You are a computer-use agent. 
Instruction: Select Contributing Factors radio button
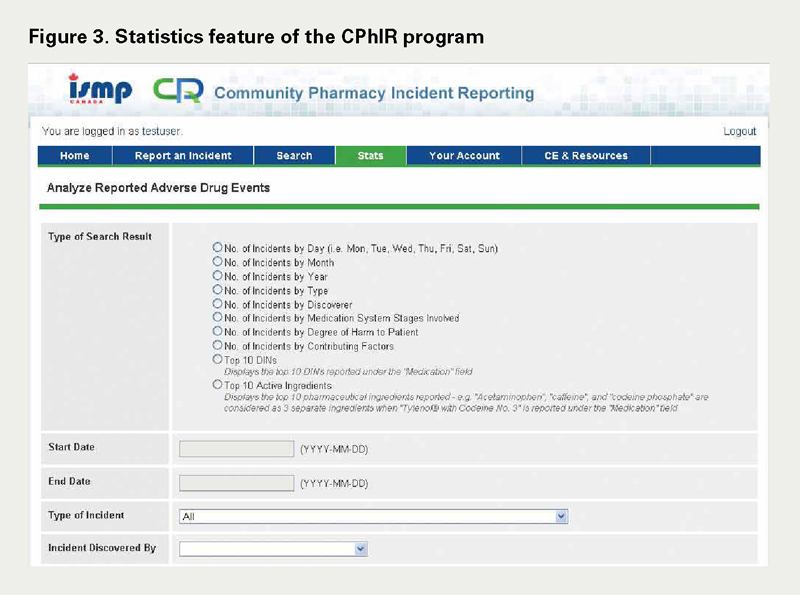pyautogui.click(x=218, y=346)
